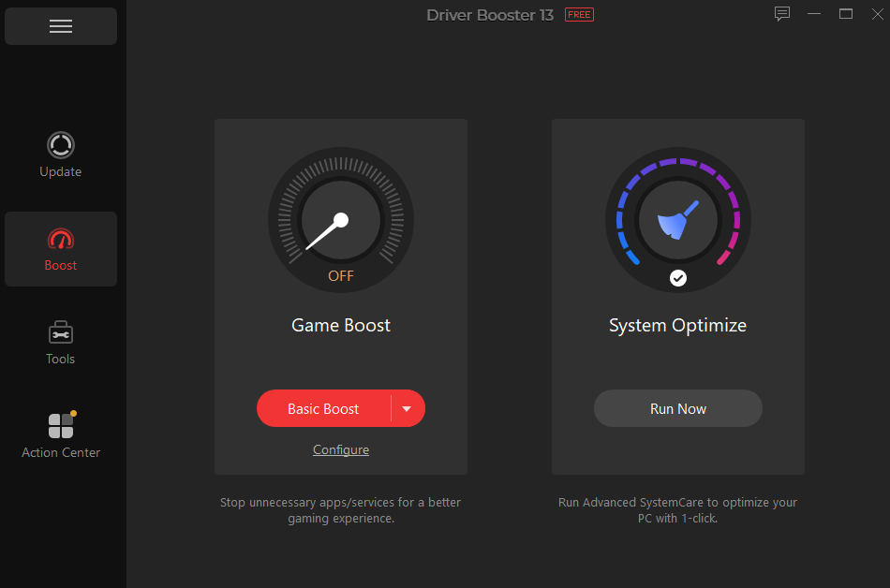Viewport: 890px width, 588px height.
Task: Click the feedback message icon top right
Action: (x=782, y=13)
